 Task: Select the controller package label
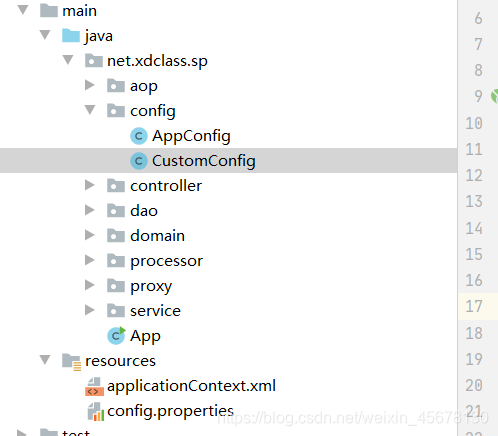click(x=166, y=186)
